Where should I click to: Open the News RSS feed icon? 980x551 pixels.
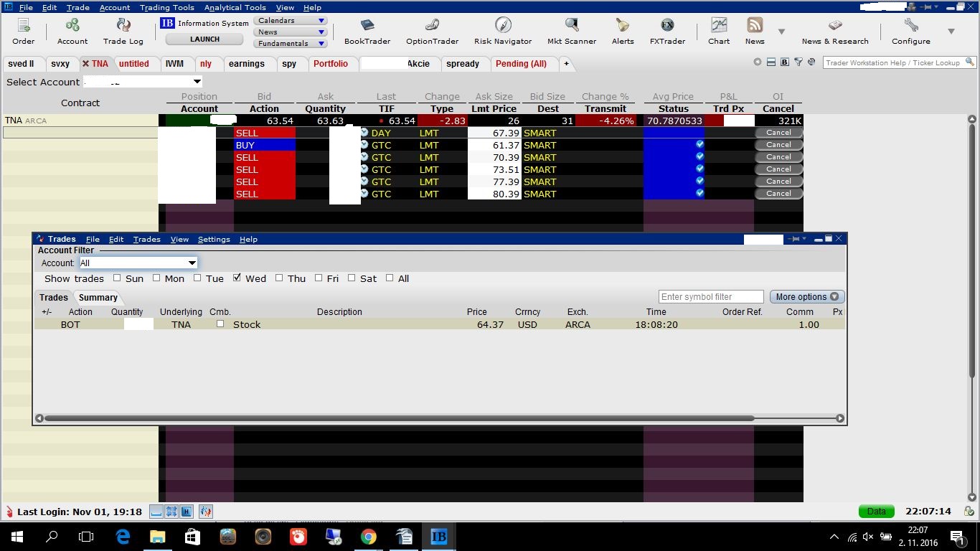tap(755, 31)
